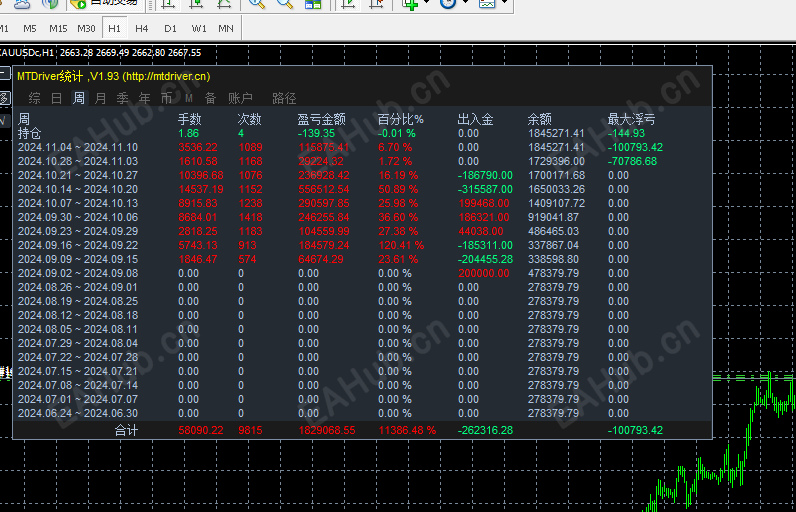
Task: Select the H1 timeframe
Action: coord(114,28)
